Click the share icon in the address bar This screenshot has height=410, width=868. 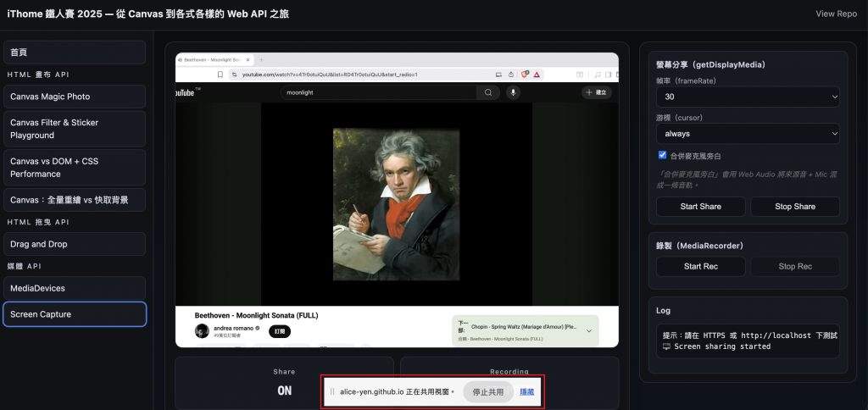click(511, 75)
